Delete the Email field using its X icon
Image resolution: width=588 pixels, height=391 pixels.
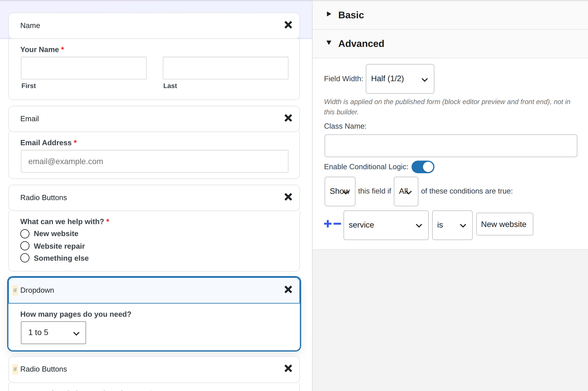pos(288,118)
